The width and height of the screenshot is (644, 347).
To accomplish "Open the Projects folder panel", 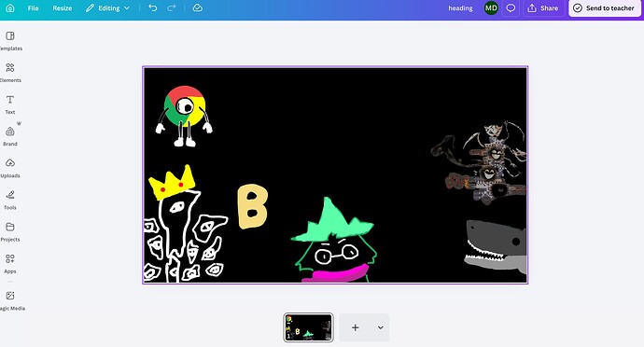I will 10,232.
